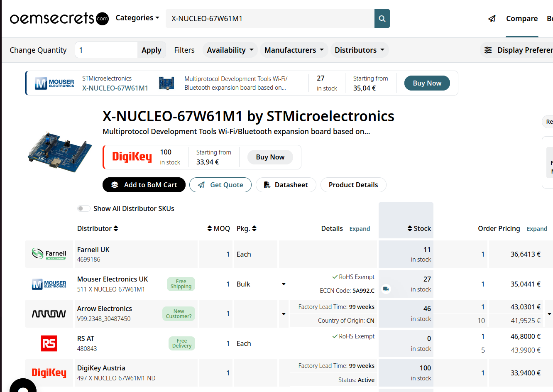Open the Availability filter dropdown

[230, 50]
